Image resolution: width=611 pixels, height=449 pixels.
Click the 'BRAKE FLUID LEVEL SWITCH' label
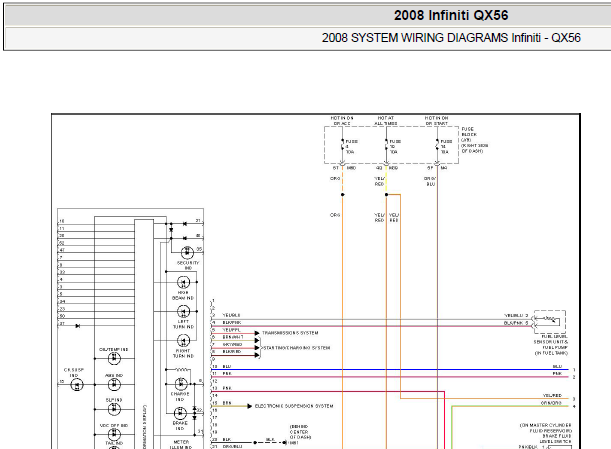point(557,439)
